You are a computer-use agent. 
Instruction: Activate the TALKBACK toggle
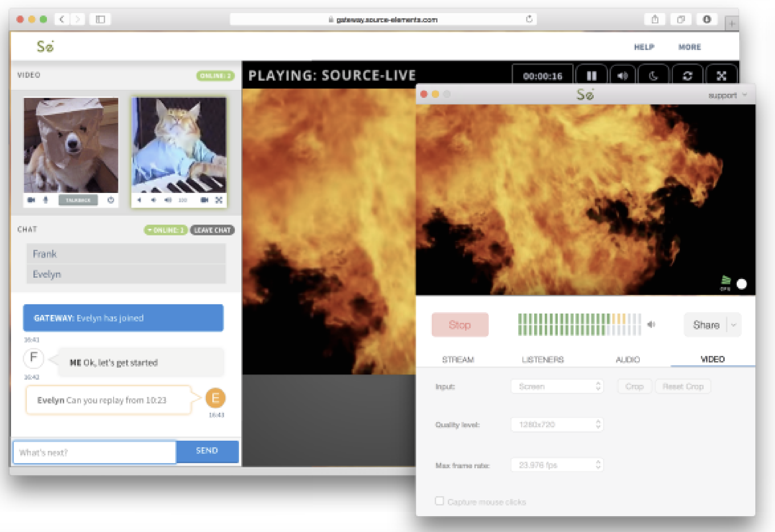tap(78, 200)
